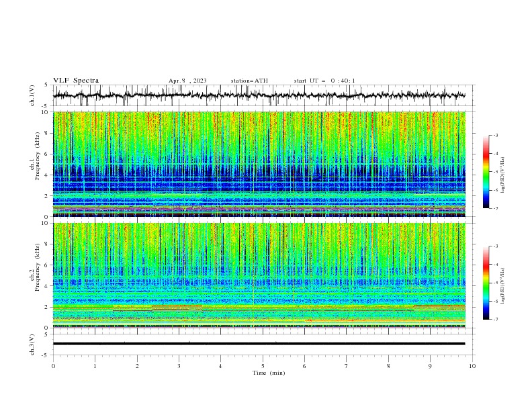Screen dimensions: 532x411
Task: Click the ch.1 color scale bar
Action: (x=486, y=171)
